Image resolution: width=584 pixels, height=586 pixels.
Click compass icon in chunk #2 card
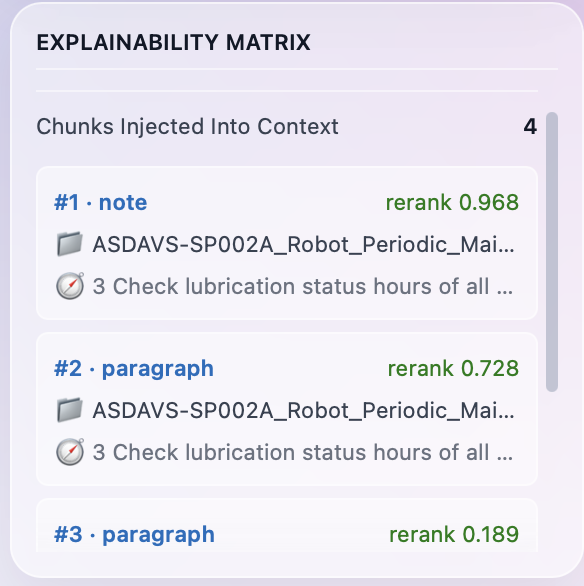click(x=70, y=452)
